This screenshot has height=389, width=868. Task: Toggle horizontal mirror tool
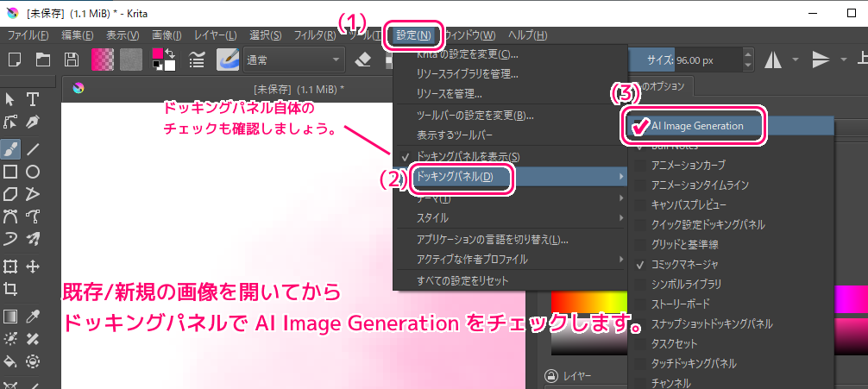click(773, 60)
